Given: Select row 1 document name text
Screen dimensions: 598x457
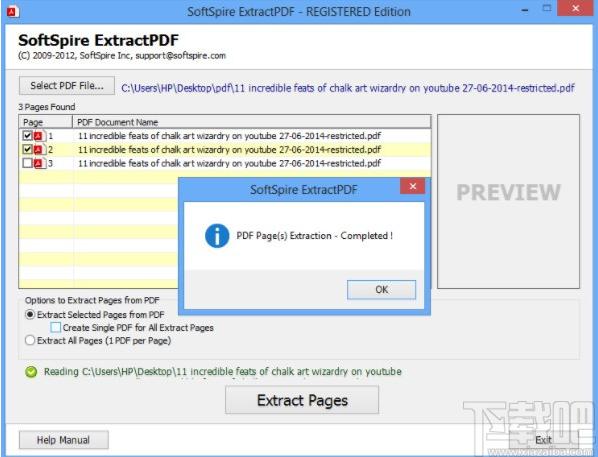Looking at the screenshot, I should pos(229,136).
